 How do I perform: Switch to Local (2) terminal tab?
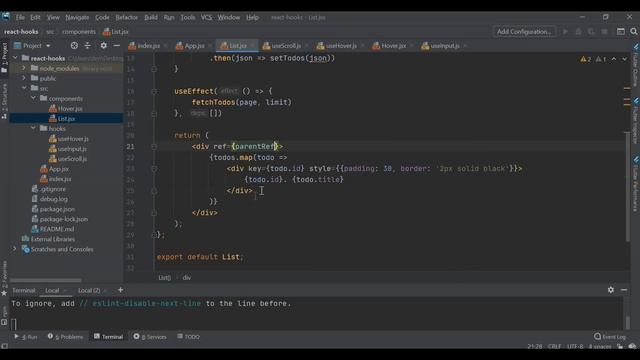click(89, 290)
